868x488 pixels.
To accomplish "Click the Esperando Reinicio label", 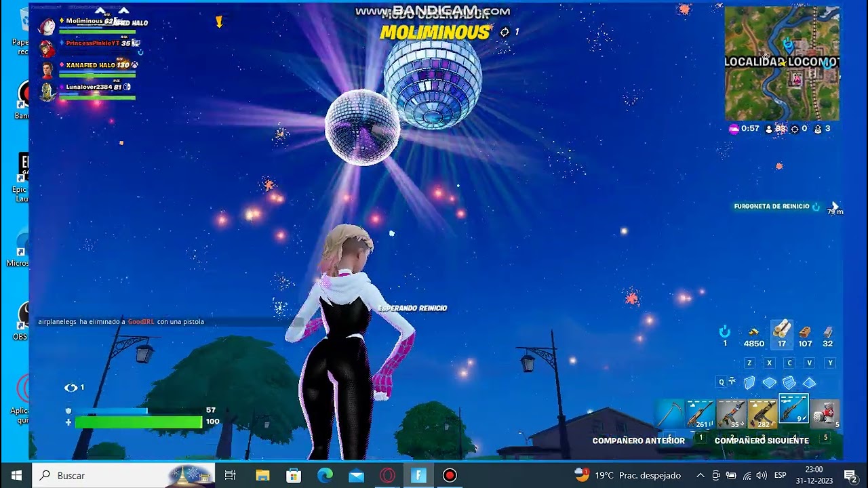I will coord(412,308).
